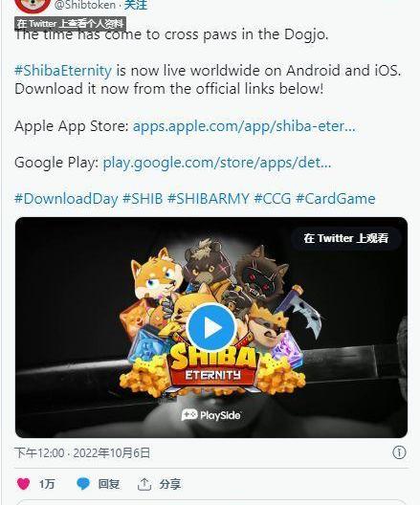The width and height of the screenshot is (420, 505).
Task: Click the Shibtoken profile avatar
Action: (x=33, y=6)
